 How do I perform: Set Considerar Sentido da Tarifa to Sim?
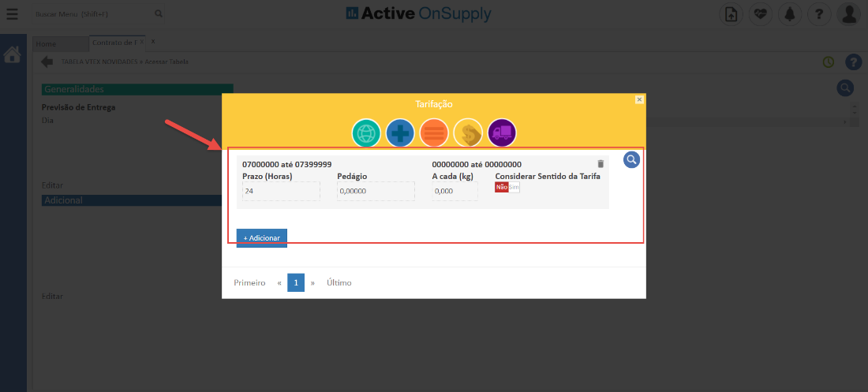pyautogui.click(x=514, y=187)
